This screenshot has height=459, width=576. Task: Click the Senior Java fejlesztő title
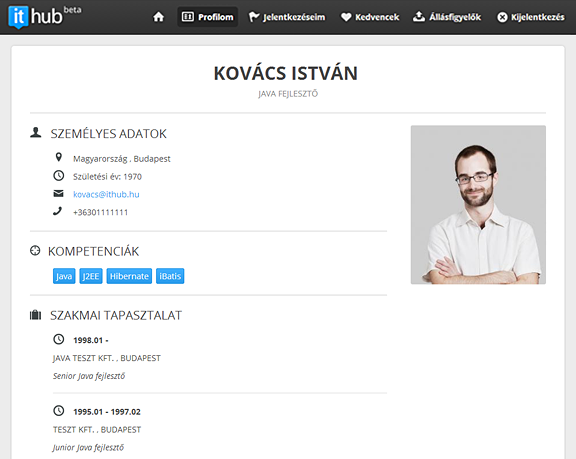click(x=89, y=376)
